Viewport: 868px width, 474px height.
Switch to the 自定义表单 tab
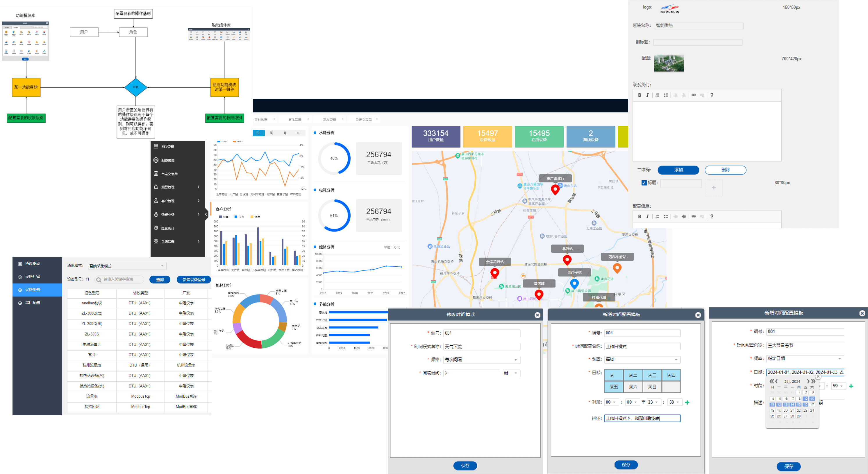click(364, 119)
